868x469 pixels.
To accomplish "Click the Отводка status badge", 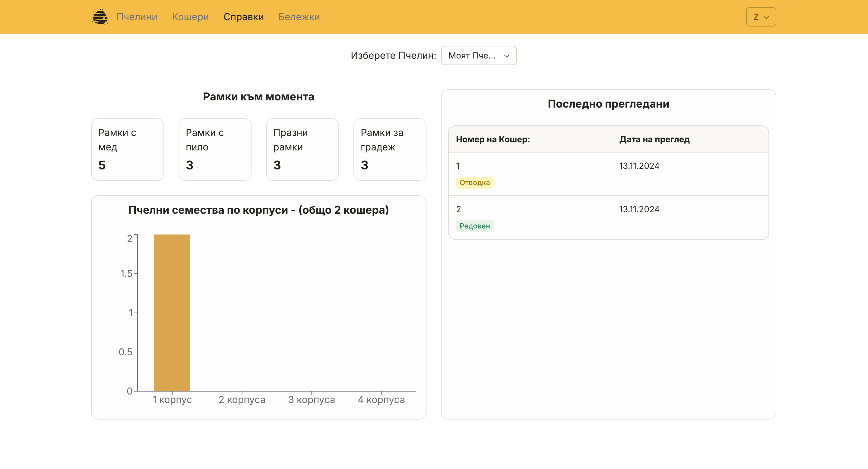I will 474,182.
